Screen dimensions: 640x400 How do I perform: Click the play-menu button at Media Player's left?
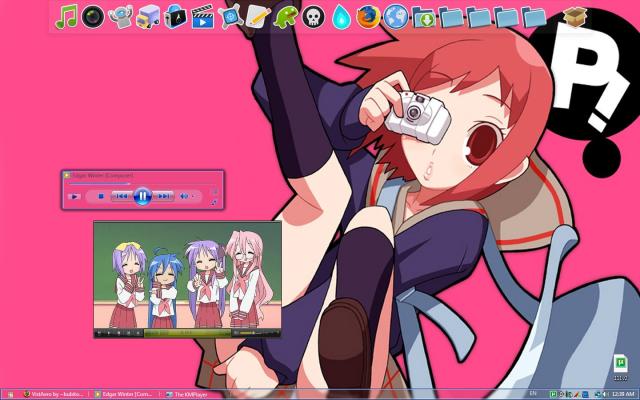click(75, 197)
